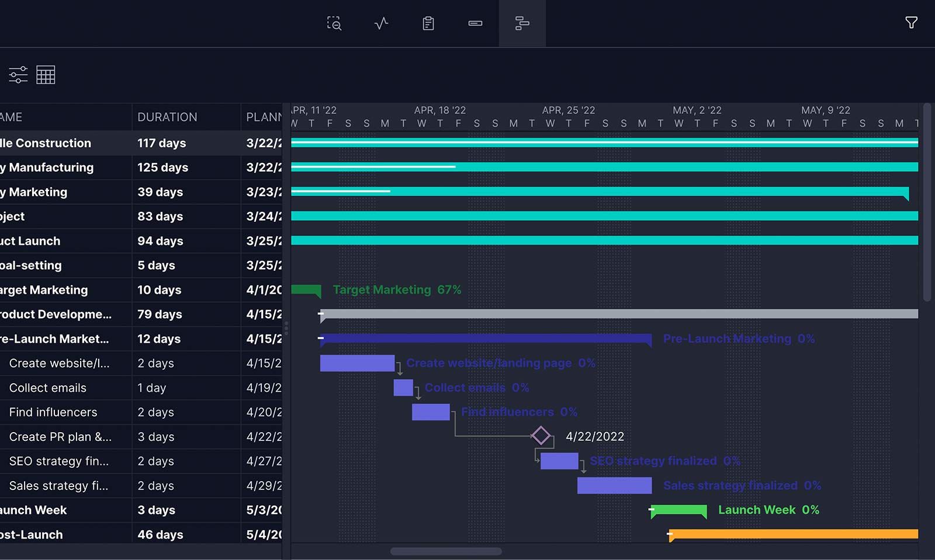Click the vertical scrollbar at right edge
This screenshot has height=560, width=935.
pos(927,202)
